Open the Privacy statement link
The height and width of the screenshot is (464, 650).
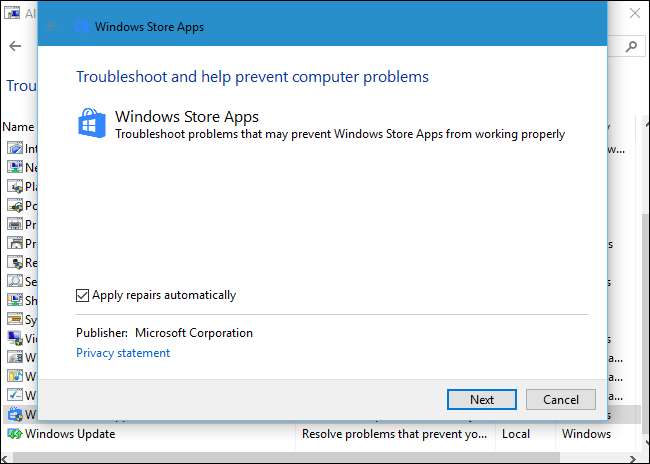pos(123,353)
